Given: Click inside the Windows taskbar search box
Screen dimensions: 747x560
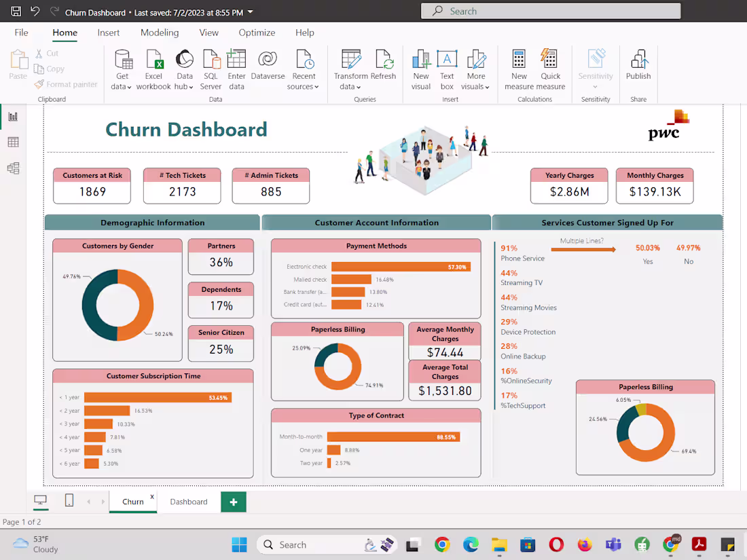Looking at the screenshot, I should pos(319,544).
